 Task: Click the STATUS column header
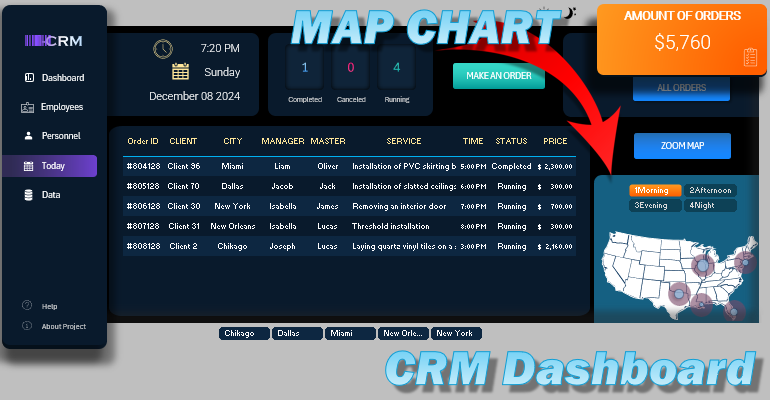[511, 141]
